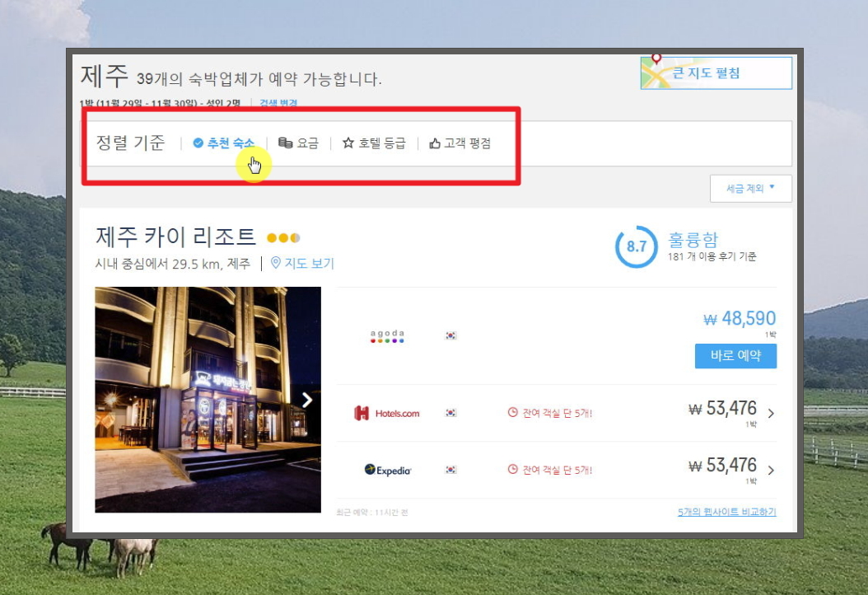Click the Korean flag in agoda row
The width and height of the screenshot is (868, 595).
pos(451,335)
